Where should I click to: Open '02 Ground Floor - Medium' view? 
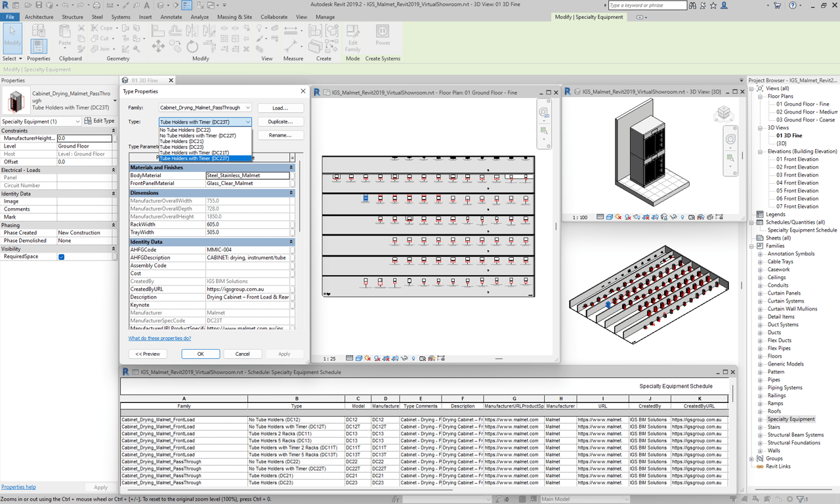(805, 112)
